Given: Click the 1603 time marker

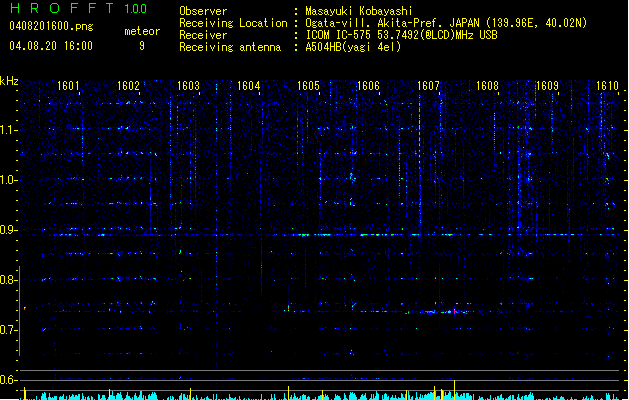Looking at the screenshot, I should point(188,86).
